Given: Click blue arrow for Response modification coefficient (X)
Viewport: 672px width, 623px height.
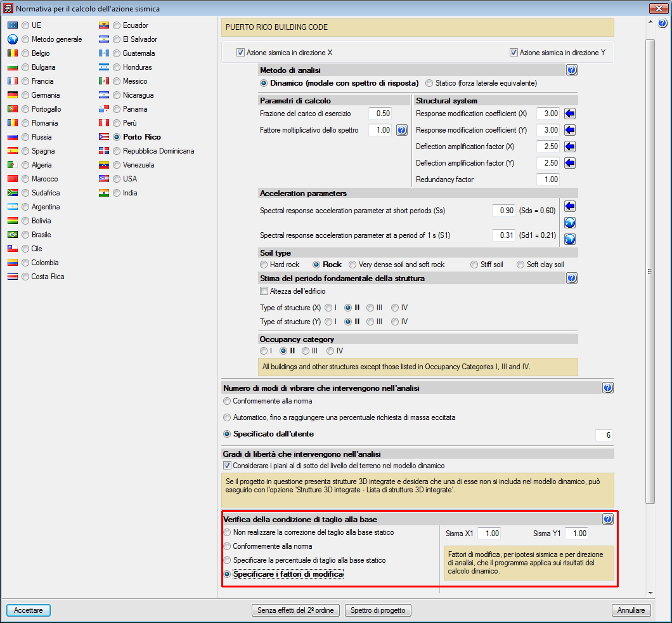Looking at the screenshot, I should point(569,114).
